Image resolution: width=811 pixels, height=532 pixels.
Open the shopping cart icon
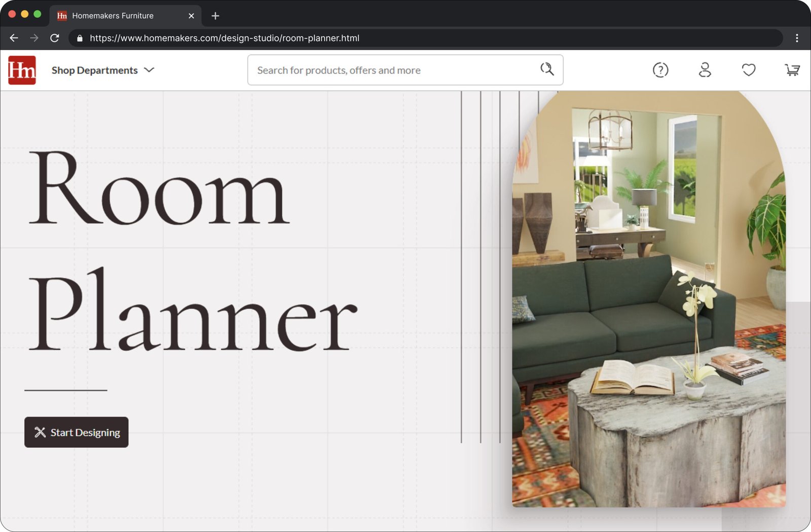(792, 70)
